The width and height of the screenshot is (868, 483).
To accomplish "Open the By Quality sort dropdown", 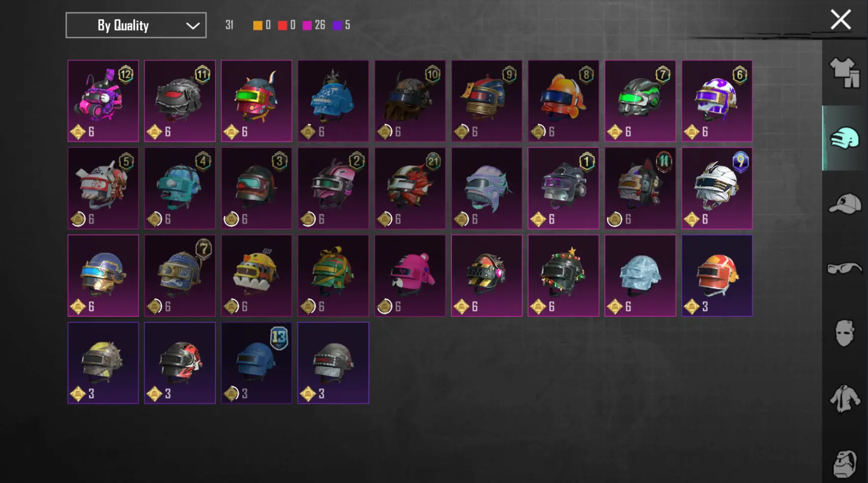I will tap(136, 25).
